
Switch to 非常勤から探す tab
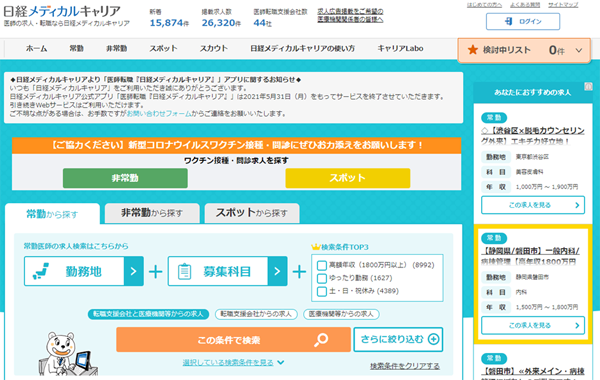point(152,213)
